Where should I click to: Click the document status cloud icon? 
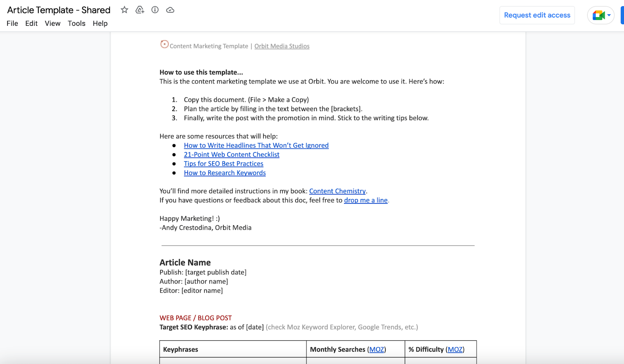[x=170, y=10]
